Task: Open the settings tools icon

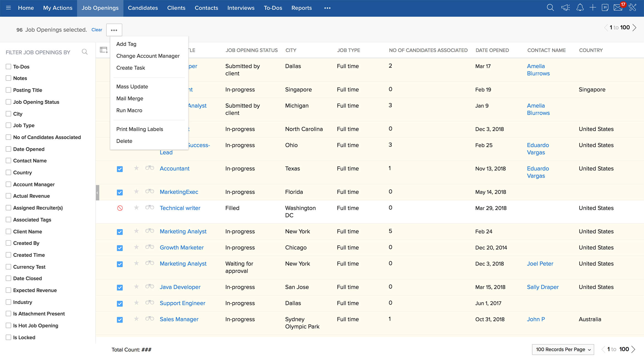Action: 632,8
